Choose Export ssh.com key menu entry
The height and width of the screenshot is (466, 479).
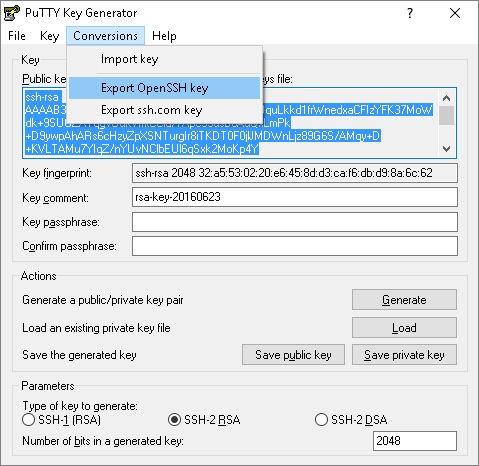tap(164, 110)
